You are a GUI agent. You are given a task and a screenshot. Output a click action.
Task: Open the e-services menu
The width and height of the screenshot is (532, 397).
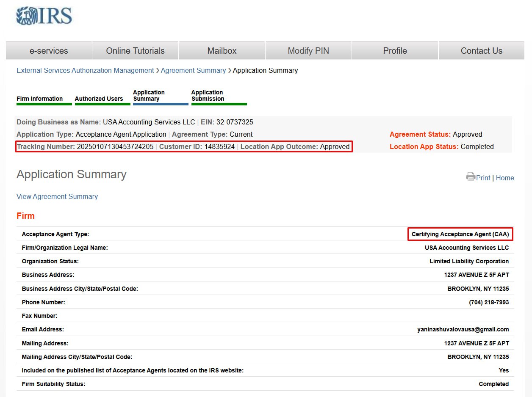click(49, 51)
